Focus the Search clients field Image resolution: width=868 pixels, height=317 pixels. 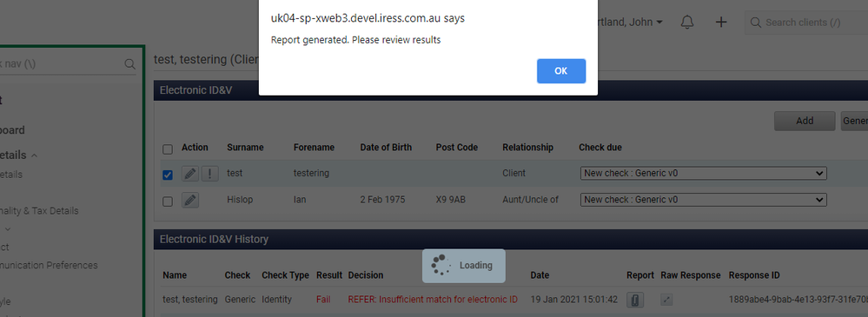(806, 22)
